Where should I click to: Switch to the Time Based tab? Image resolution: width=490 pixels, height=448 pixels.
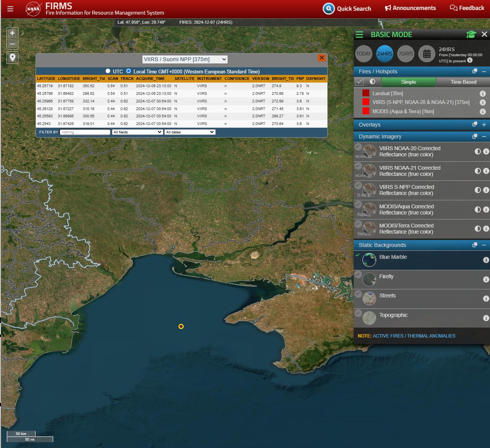tap(463, 82)
